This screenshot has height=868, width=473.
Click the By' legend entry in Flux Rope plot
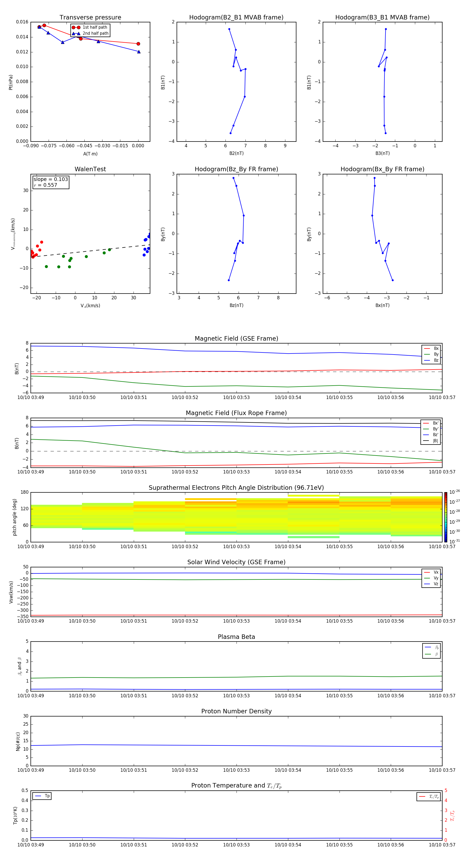pos(431,429)
